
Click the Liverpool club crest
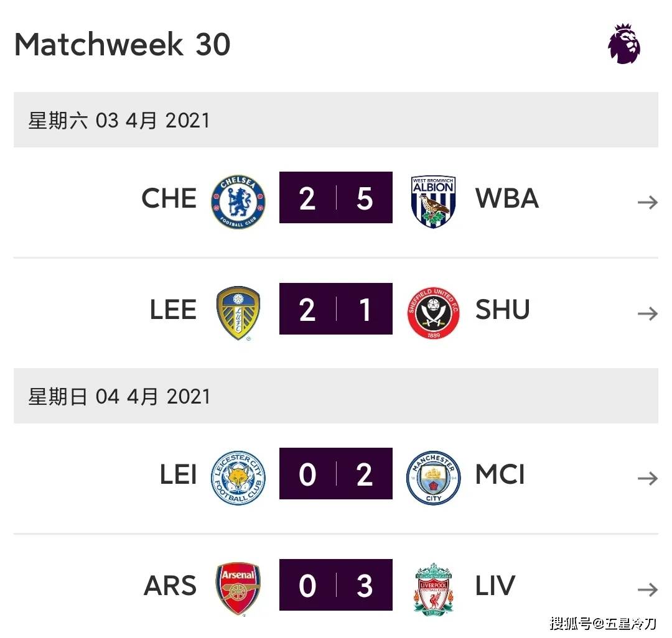[433, 589]
